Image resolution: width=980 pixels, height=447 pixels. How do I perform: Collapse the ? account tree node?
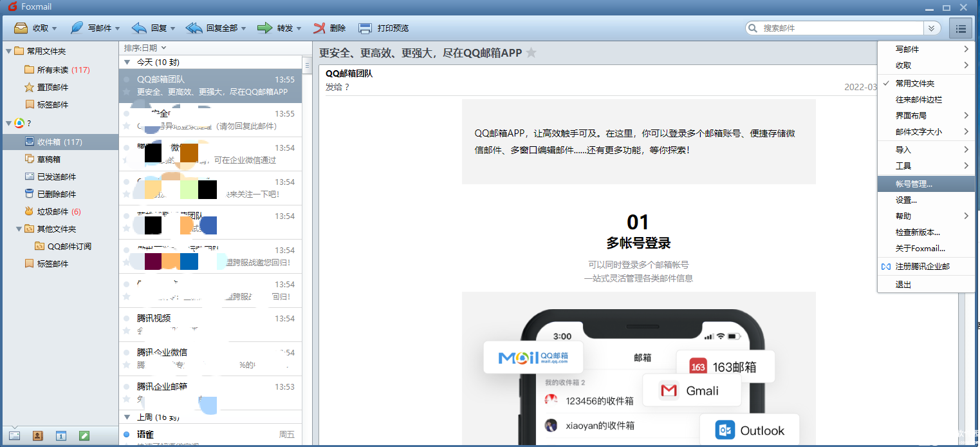[x=8, y=123]
